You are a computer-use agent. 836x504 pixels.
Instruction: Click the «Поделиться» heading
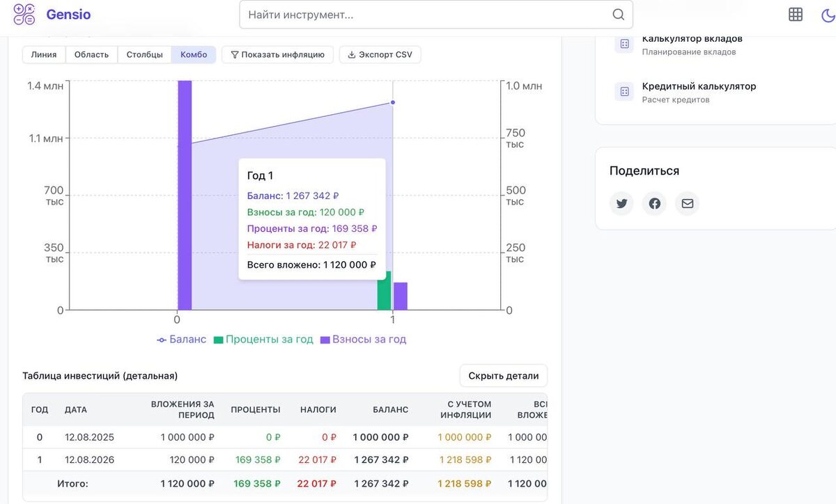tap(644, 171)
